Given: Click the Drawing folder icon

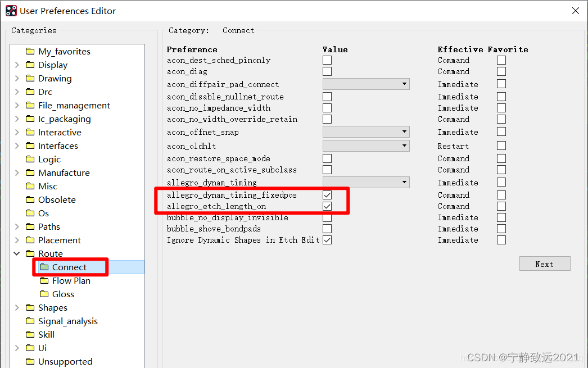Looking at the screenshot, I should 30,78.
